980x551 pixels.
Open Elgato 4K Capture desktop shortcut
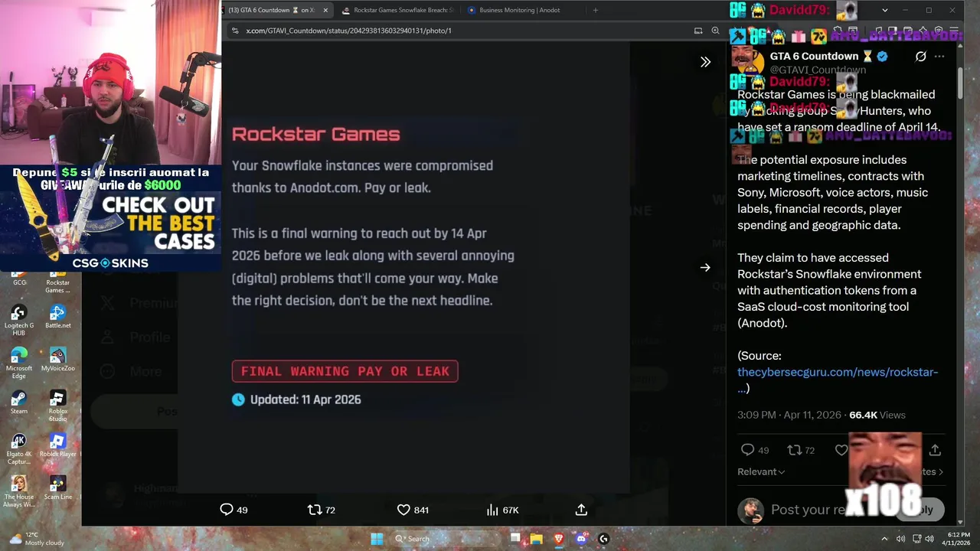point(18,448)
